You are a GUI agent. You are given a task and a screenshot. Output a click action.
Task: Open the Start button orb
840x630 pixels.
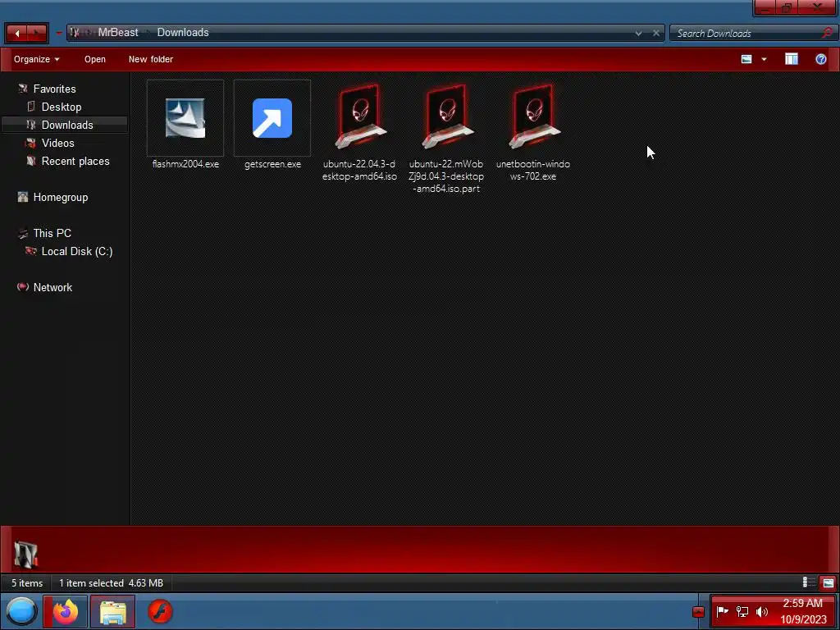[21, 611]
